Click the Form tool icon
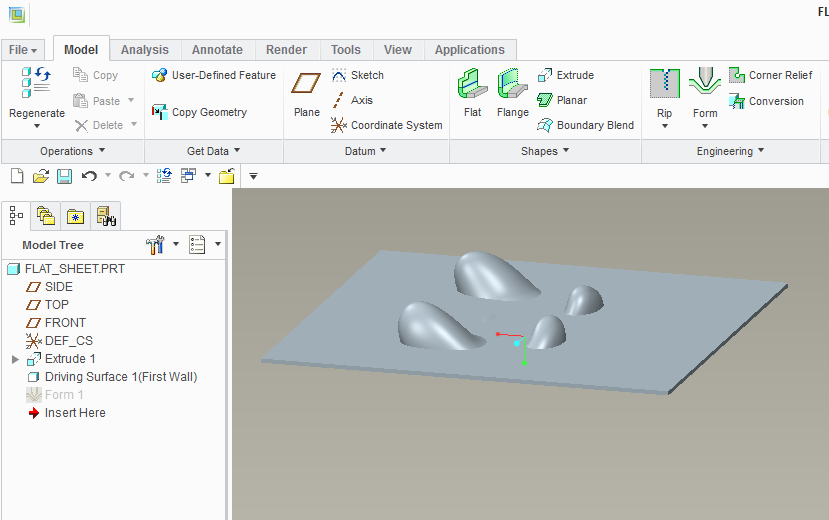The height and width of the screenshot is (520, 829). tap(705, 81)
